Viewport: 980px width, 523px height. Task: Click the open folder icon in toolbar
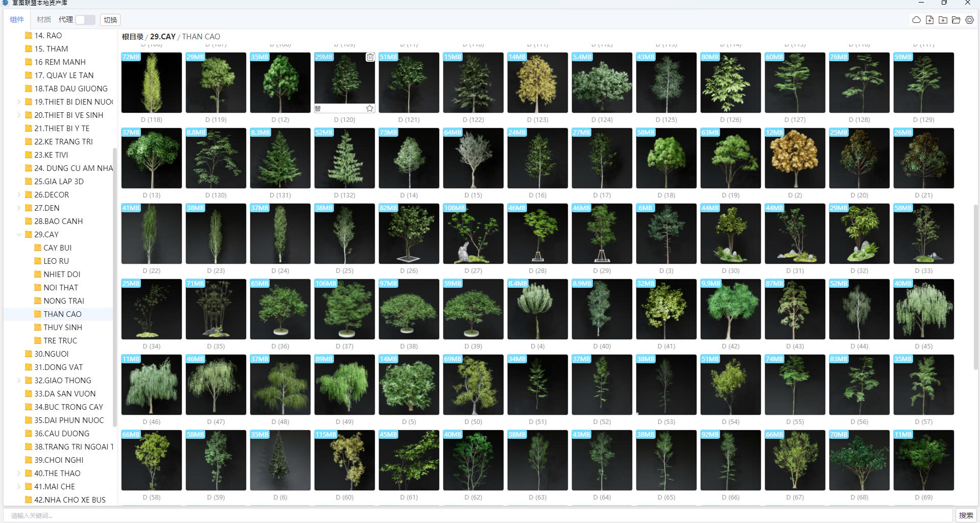coord(956,20)
